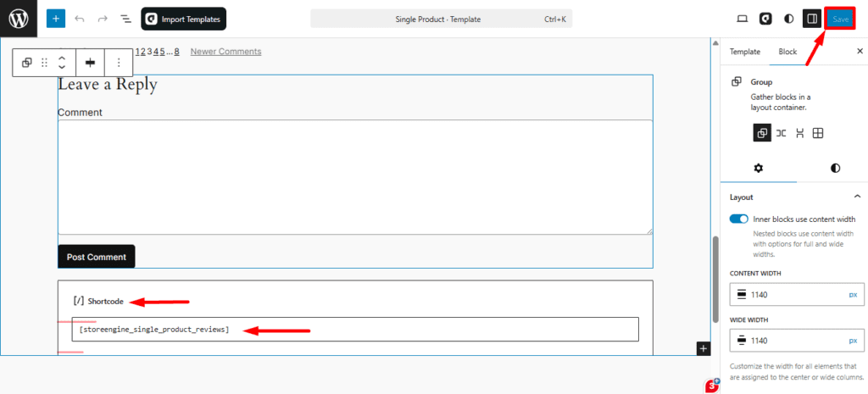Viewport: 868px width, 394px height.
Task: Change the Content Width px unit
Action: (x=853, y=295)
